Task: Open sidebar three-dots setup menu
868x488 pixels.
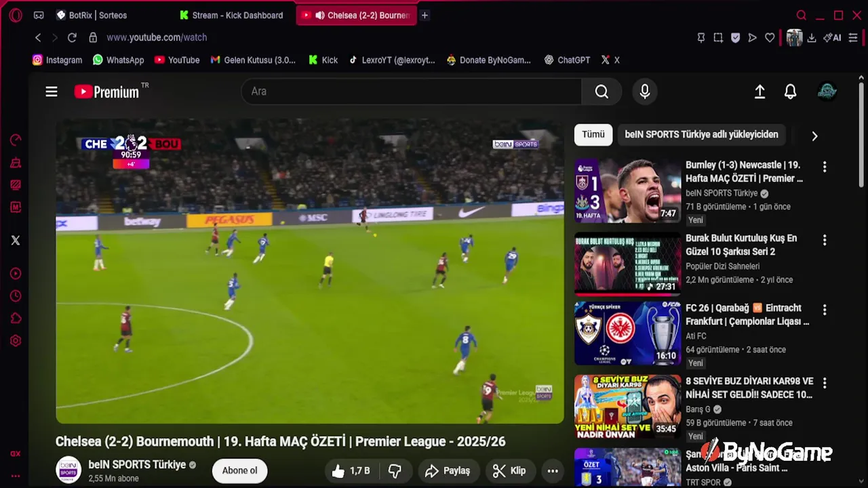Action: click(16, 476)
